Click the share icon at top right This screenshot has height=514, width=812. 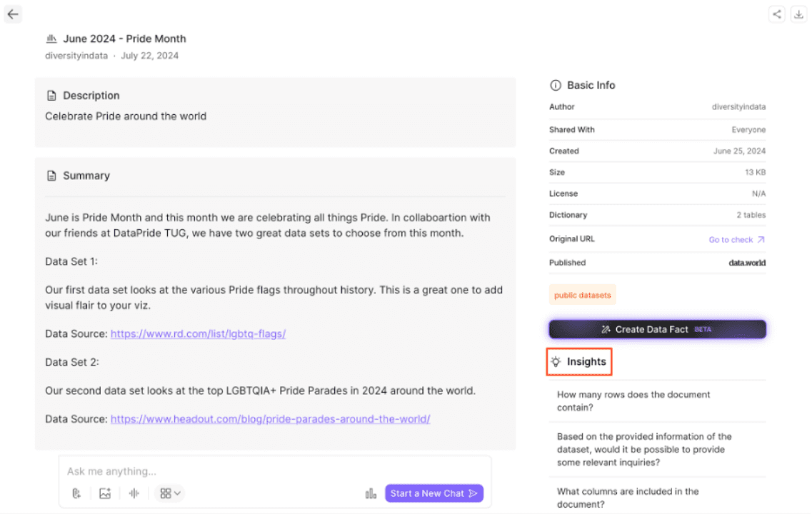click(777, 14)
